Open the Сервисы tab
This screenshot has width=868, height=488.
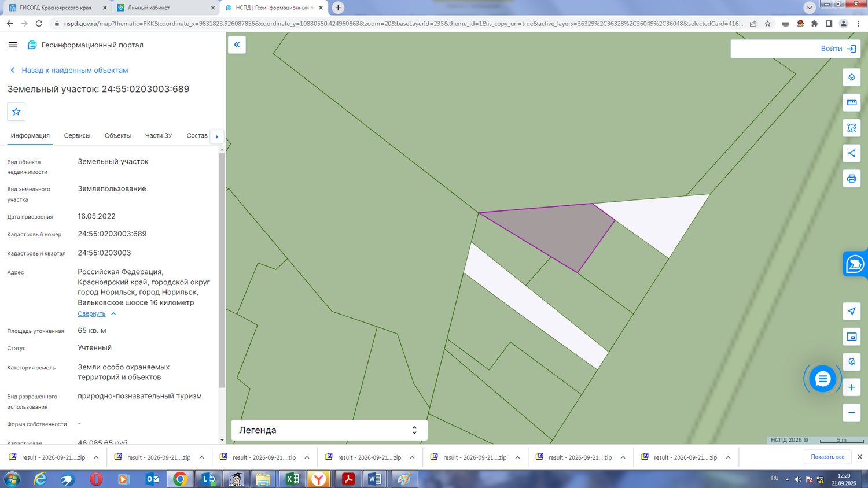77,136
